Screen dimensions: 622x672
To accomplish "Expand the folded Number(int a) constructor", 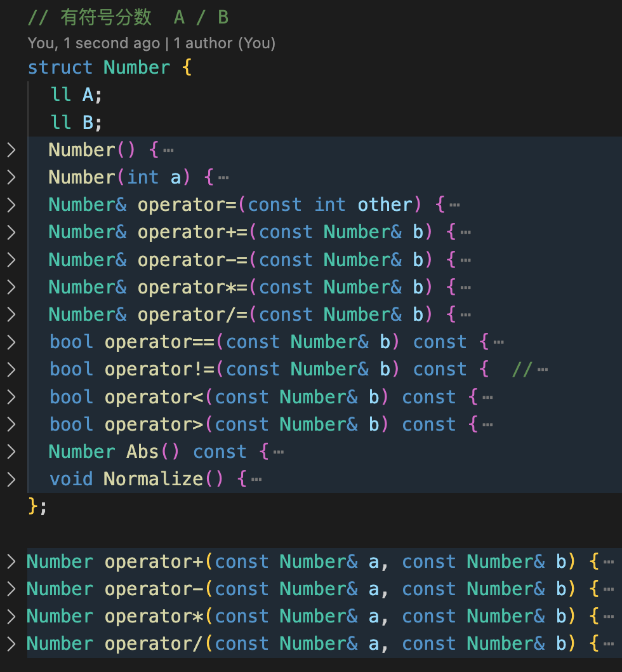I will coord(11,177).
